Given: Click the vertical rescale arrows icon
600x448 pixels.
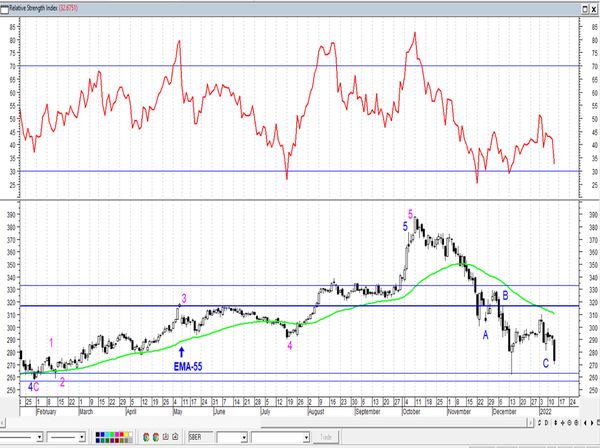Looking at the screenshot, I should pyautogui.click(x=556, y=423).
